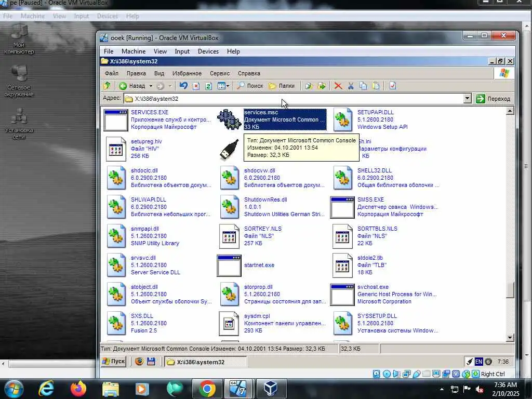The image size is (532, 399).
Task: Select the SHELL32.DLL file icon
Action: [x=342, y=178]
